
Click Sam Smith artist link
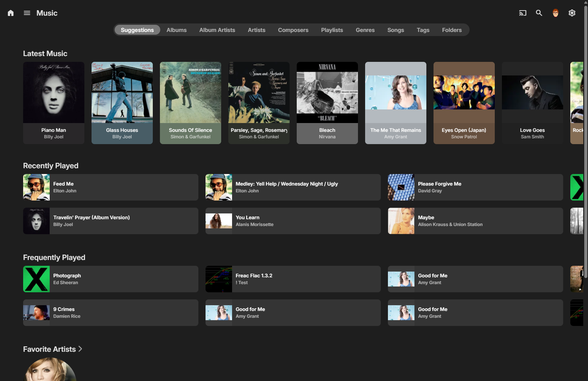tap(533, 137)
